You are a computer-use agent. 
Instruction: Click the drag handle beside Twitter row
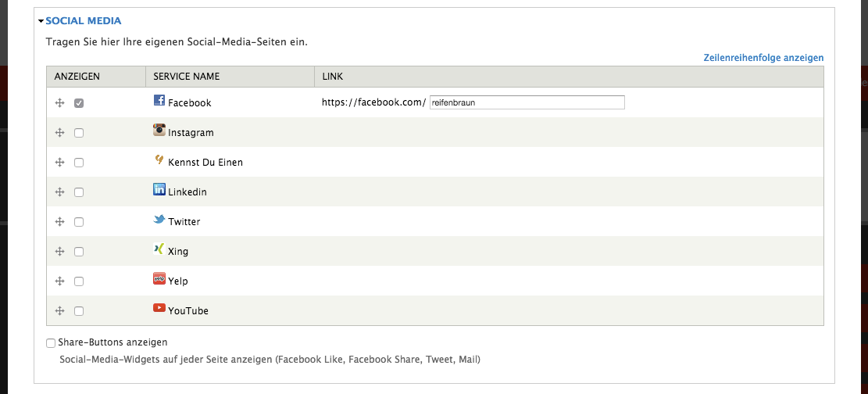(x=59, y=222)
